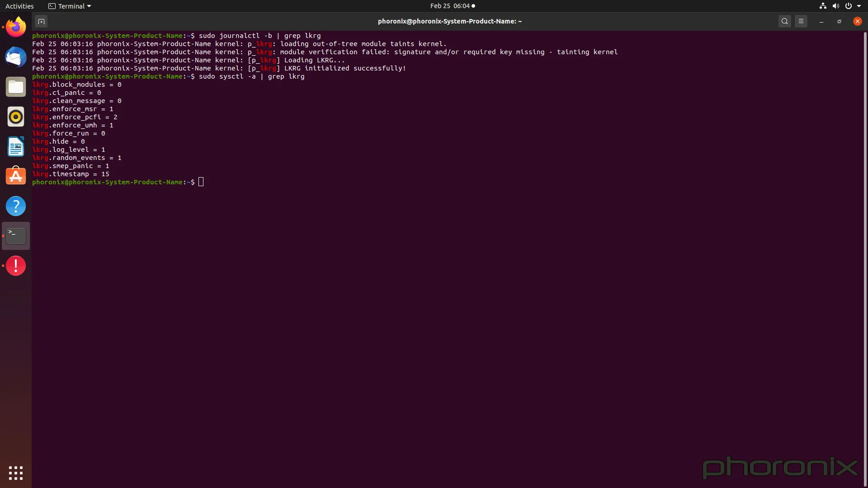This screenshot has height=488, width=868.
Task: Expand the system menu arrow
Action: (859, 6)
